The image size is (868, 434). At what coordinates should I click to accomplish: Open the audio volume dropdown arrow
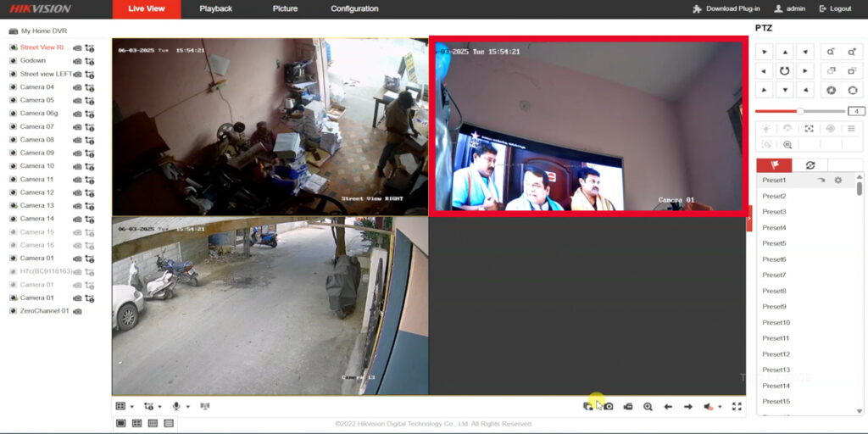tap(720, 407)
